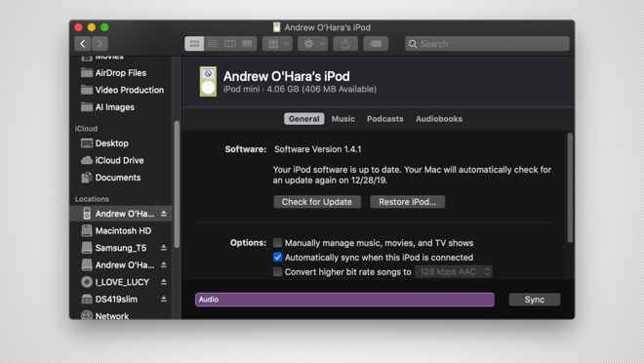The height and width of the screenshot is (363, 644).
Task: Open the group-by arrangement dropdown
Action: [x=278, y=44]
